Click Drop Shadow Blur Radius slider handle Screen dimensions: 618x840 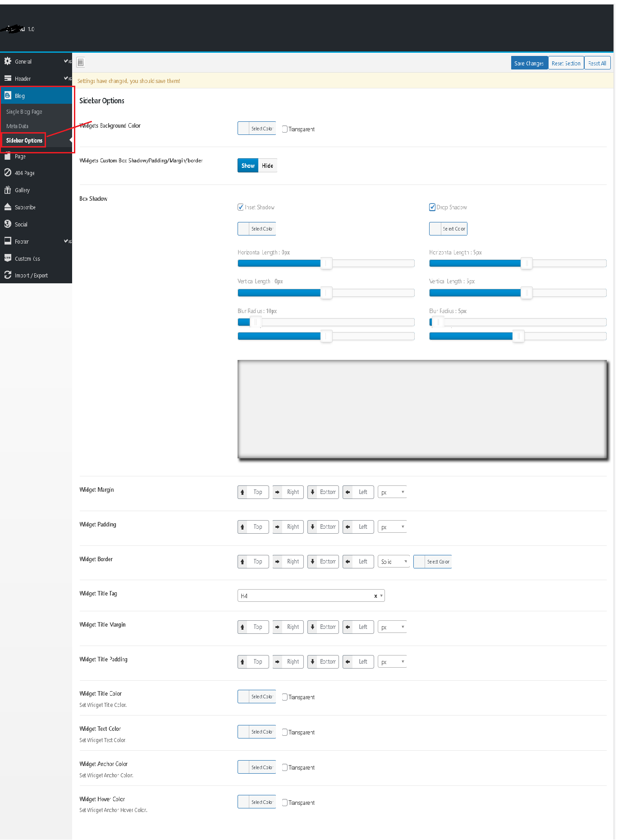coord(438,322)
